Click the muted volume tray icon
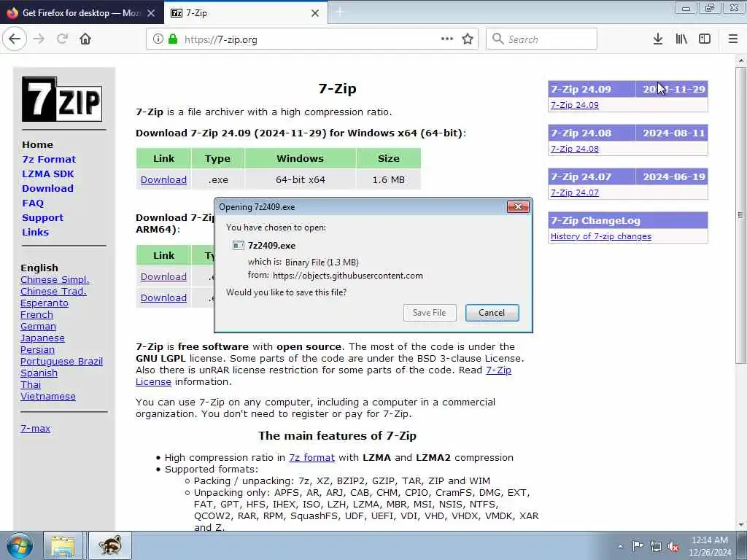747x560 pixels. (x=673, y=547)
